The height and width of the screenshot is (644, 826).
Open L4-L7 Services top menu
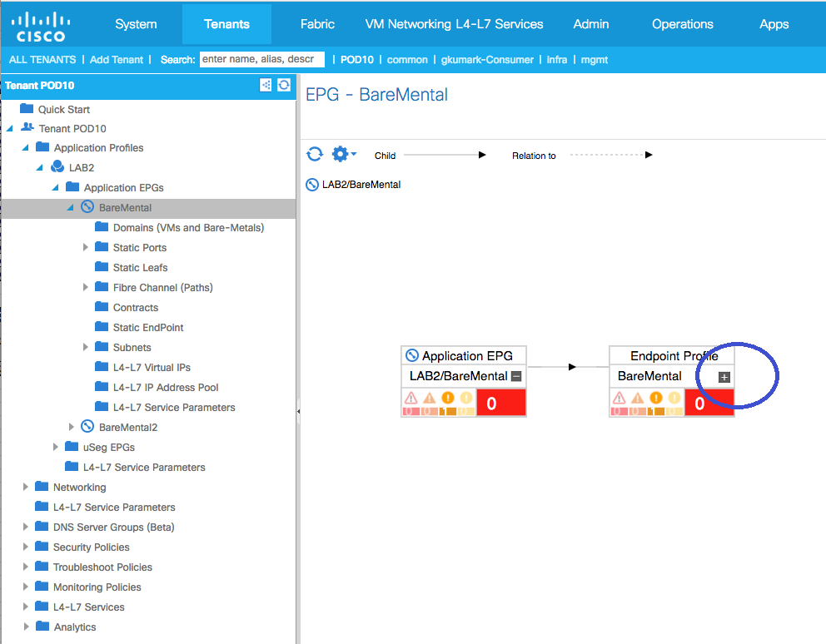click(500, 24)
